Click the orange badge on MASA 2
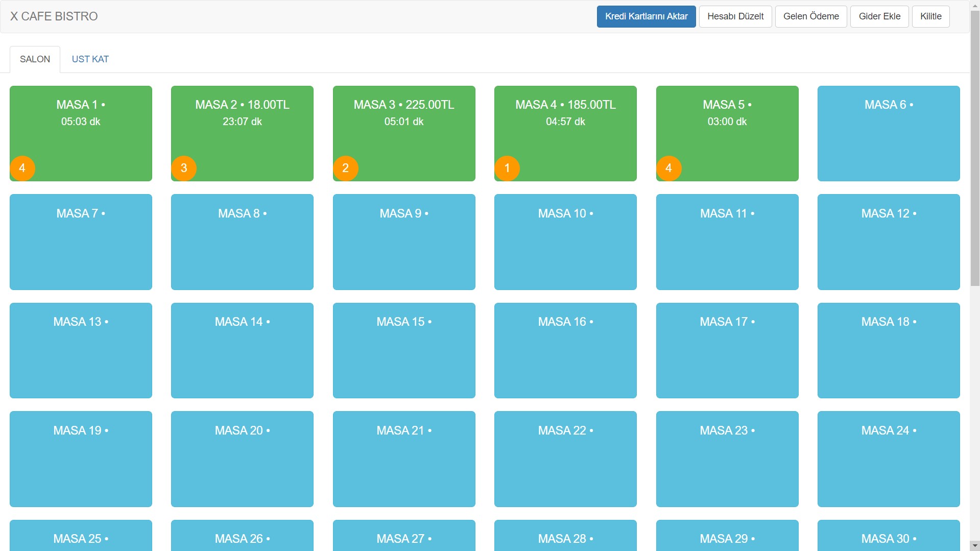This screenshot has width=980, height=551. 184,168
